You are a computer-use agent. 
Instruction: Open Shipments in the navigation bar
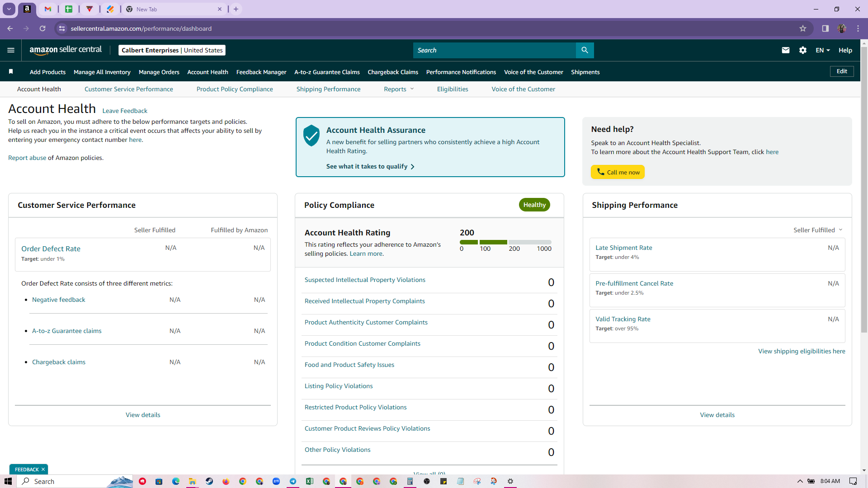pyautogui.click(x=585, y=72)
